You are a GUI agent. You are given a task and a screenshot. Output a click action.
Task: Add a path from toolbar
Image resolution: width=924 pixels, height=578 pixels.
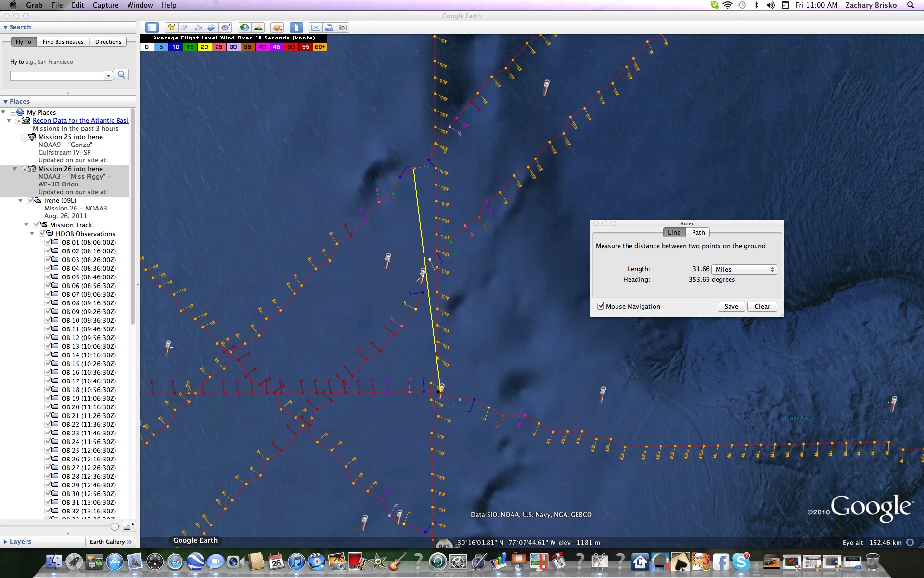pos(199,27)
